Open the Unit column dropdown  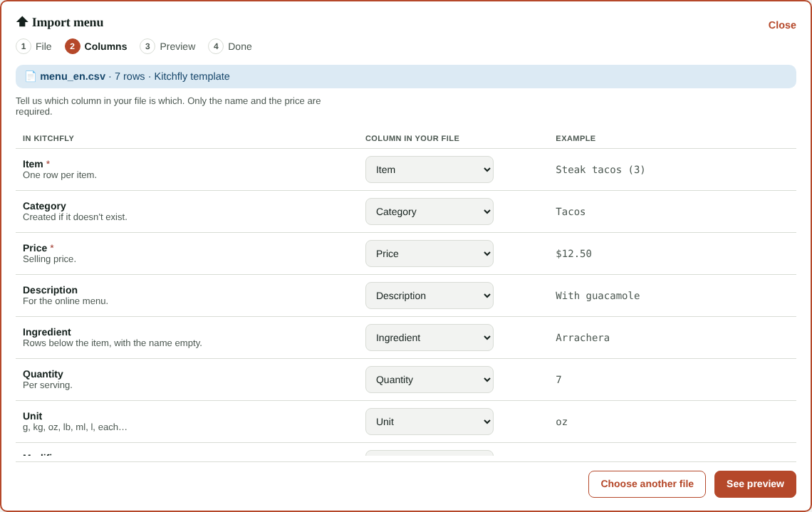click(x=430, y=422)
